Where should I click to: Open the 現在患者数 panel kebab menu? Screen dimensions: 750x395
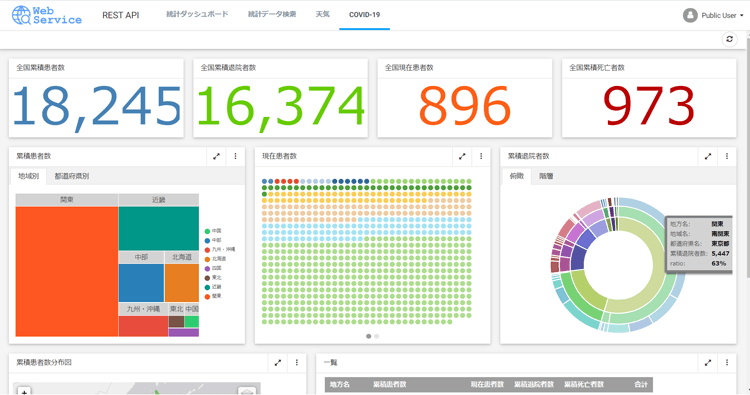[x=481, y=156]
